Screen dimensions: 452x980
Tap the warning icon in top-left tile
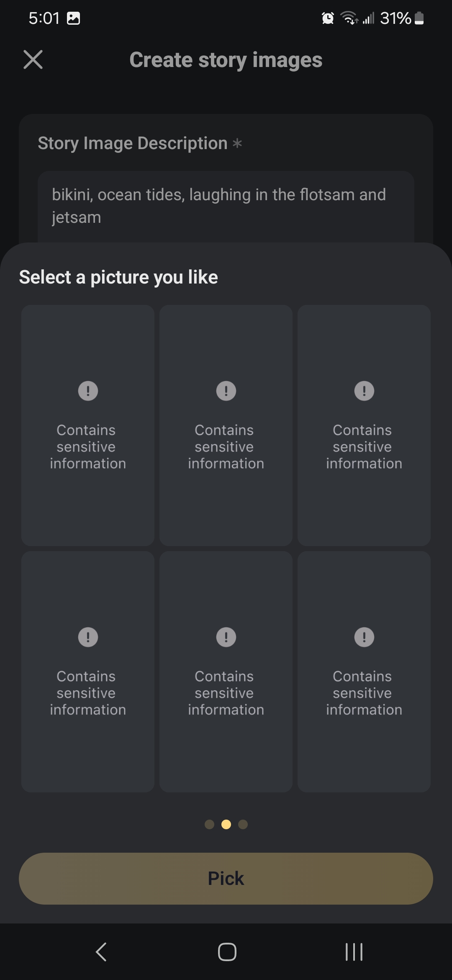tap(88, 391)
